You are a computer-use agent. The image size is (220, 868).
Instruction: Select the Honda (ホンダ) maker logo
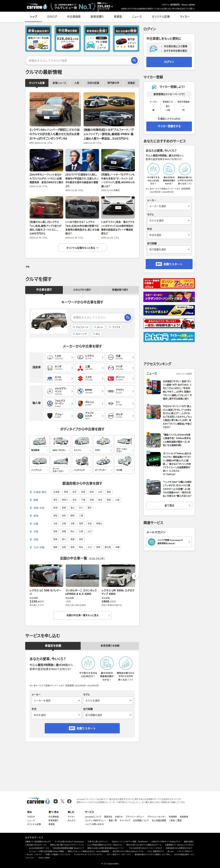[x=50, y=368]
